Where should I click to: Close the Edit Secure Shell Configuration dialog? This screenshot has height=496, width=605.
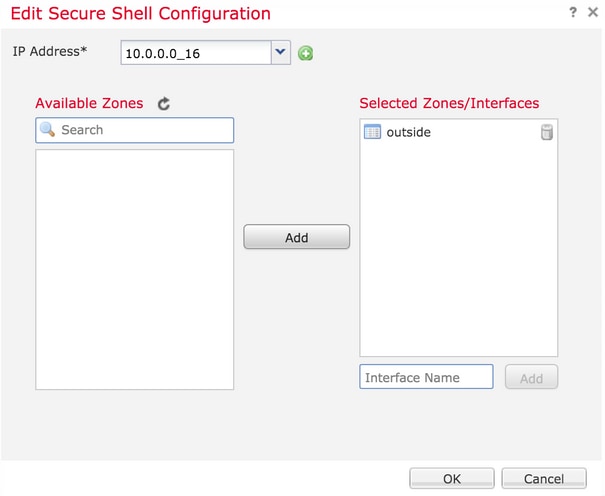[x=593, y=12]
